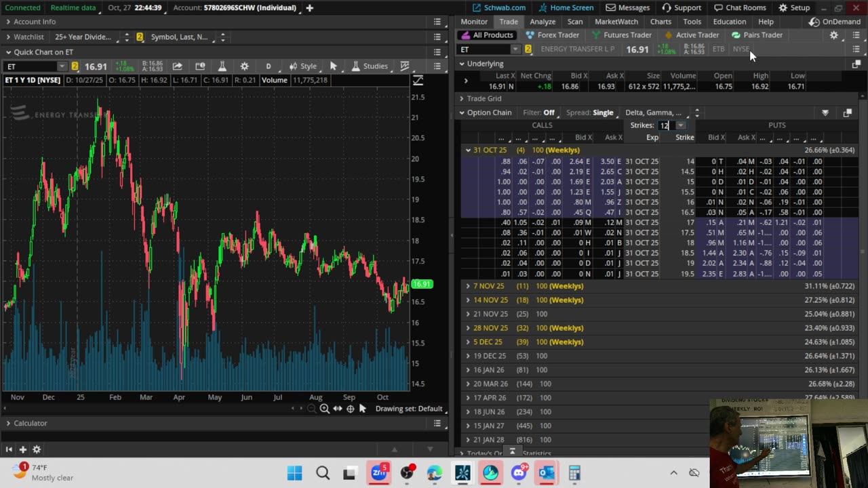Open the chart timeframe D dropdown
This screenshot has width=868, height=488.
268,66
